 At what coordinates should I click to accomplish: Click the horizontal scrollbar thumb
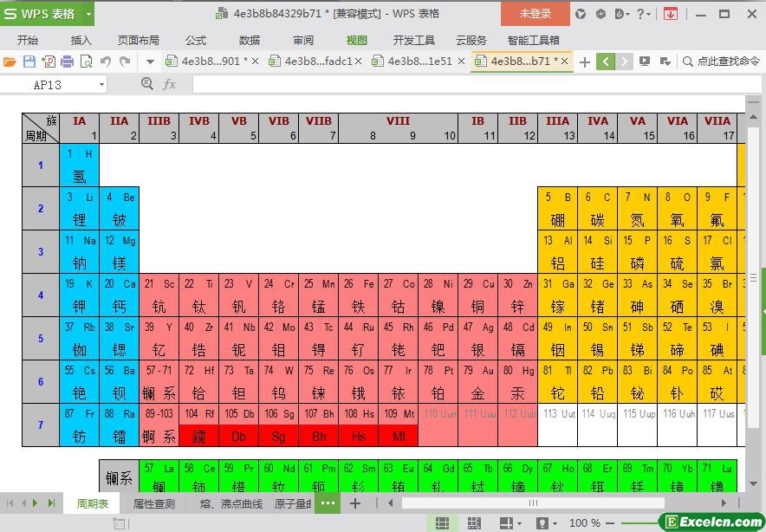533,503
